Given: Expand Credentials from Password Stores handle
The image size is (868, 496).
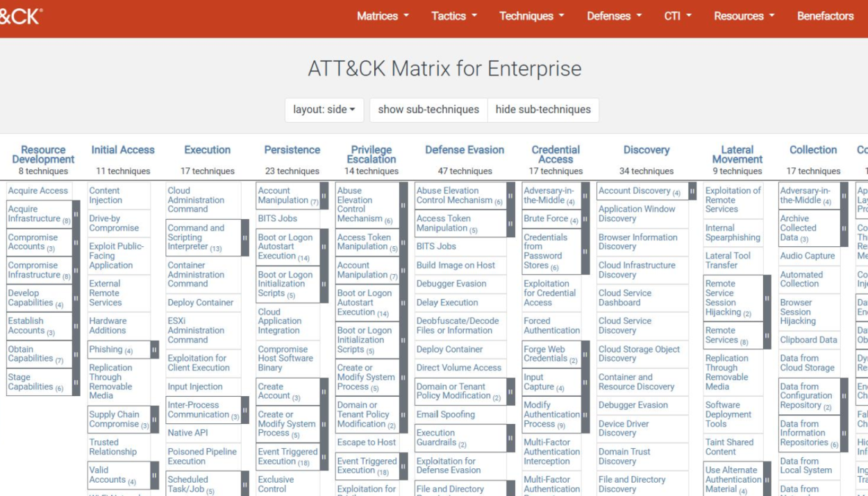Looking at the screenshot, I should tap(585, 252).
